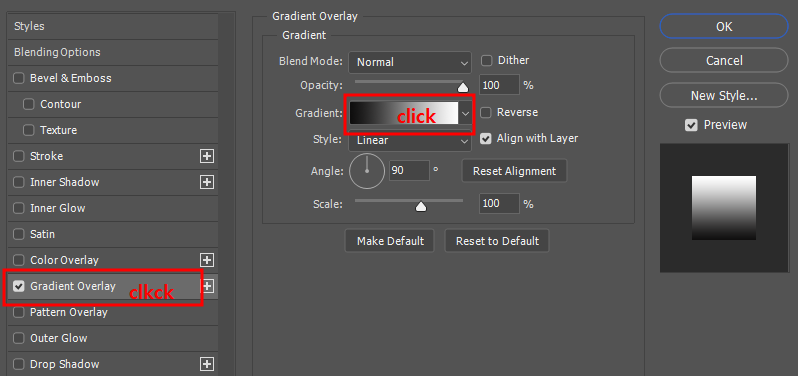Viewport: 798px width, 376px height.
Task: Open the gradient picker dropdown arrow
Action: pos(465,113)
